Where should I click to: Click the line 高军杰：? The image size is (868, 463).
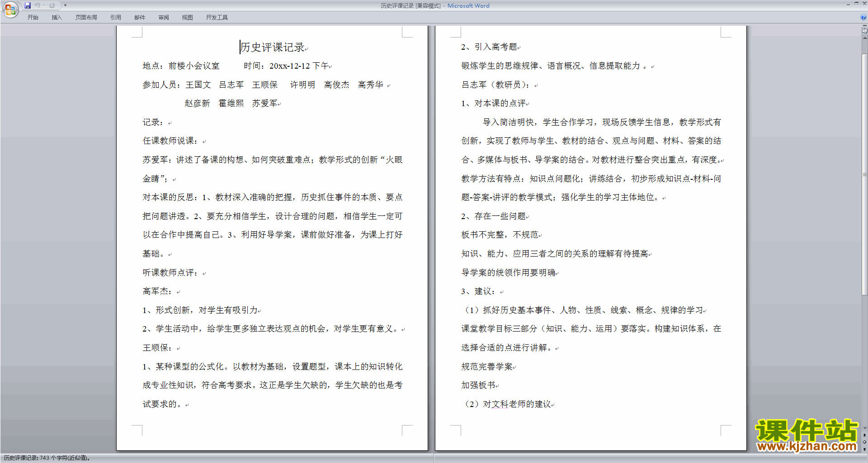[158, 291]
